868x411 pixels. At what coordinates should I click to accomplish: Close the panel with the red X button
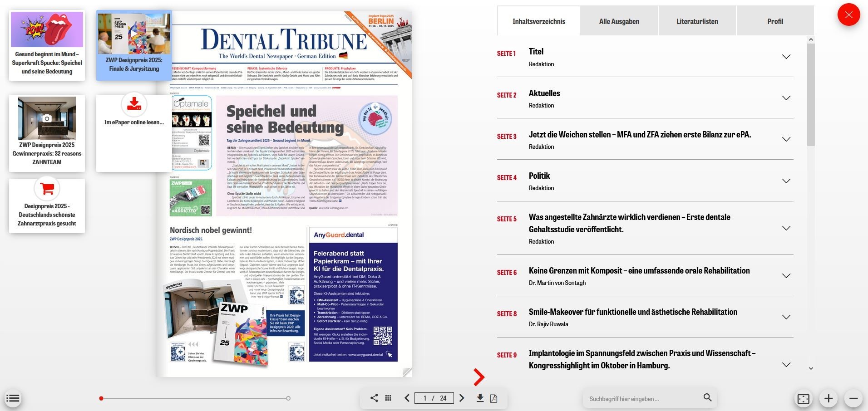pyautogui.click(x=848, y=15)
